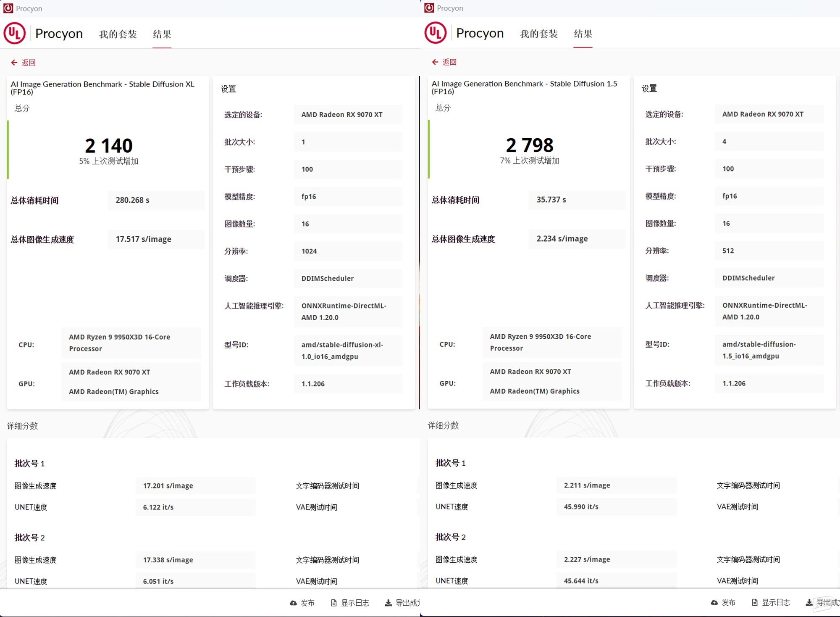
Task: Click 显示日志 button label in right window
Action: click(776, 603)
